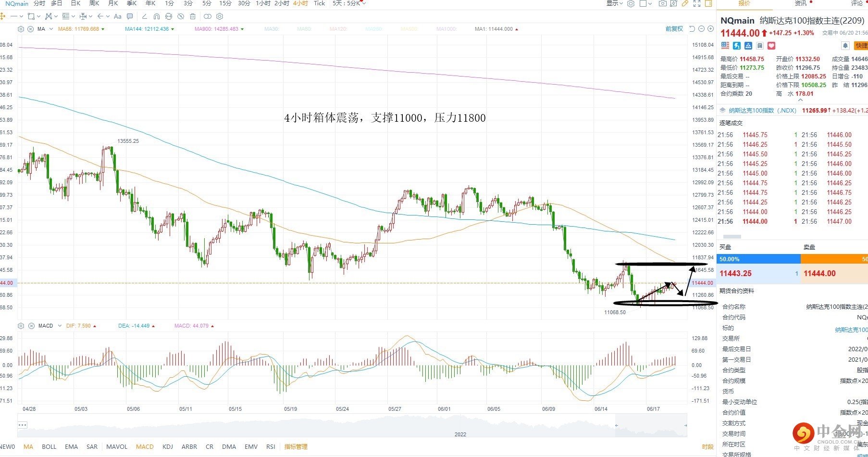Screen dimensions: 868x457
Task: Toggle MA900 line visibility arrow
Action: pos(242,29)
